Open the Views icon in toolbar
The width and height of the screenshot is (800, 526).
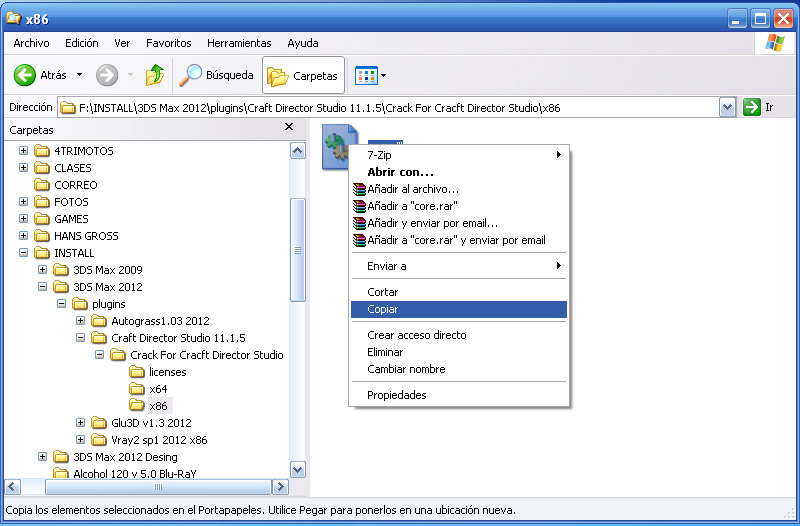click(366, 76)
